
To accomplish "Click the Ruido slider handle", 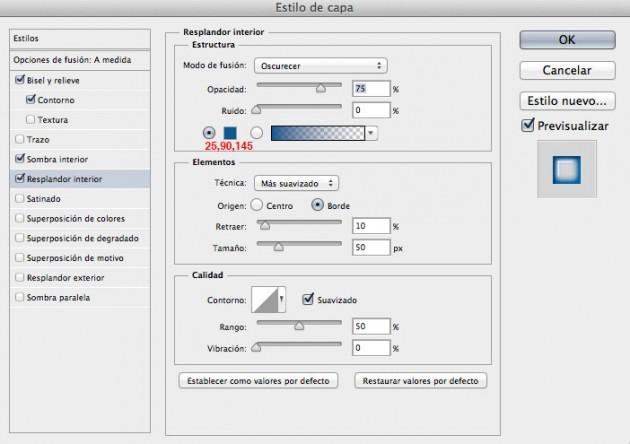I will click(x=256, y=109).
